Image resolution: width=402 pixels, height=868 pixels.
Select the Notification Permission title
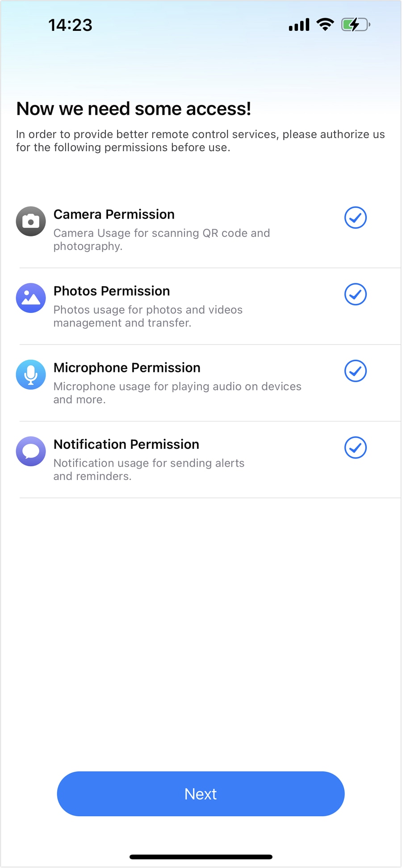(x=126, y=444)
